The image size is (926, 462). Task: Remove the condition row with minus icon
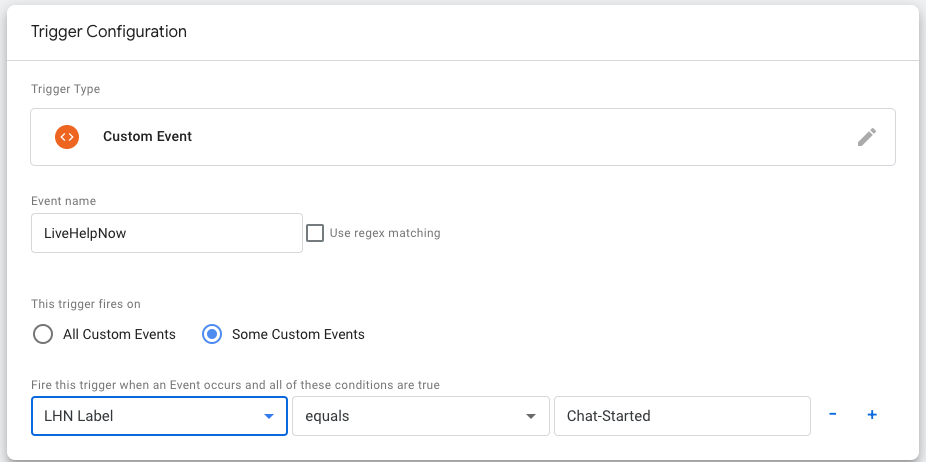[x=833, y=414]
